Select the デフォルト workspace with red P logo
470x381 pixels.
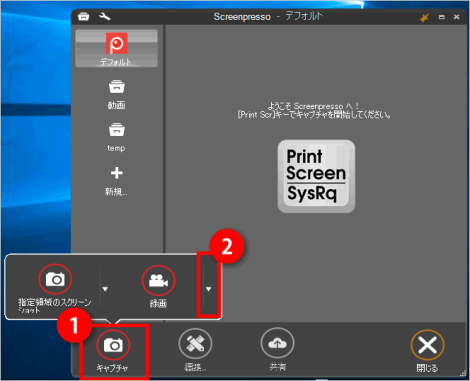(116, 48)
